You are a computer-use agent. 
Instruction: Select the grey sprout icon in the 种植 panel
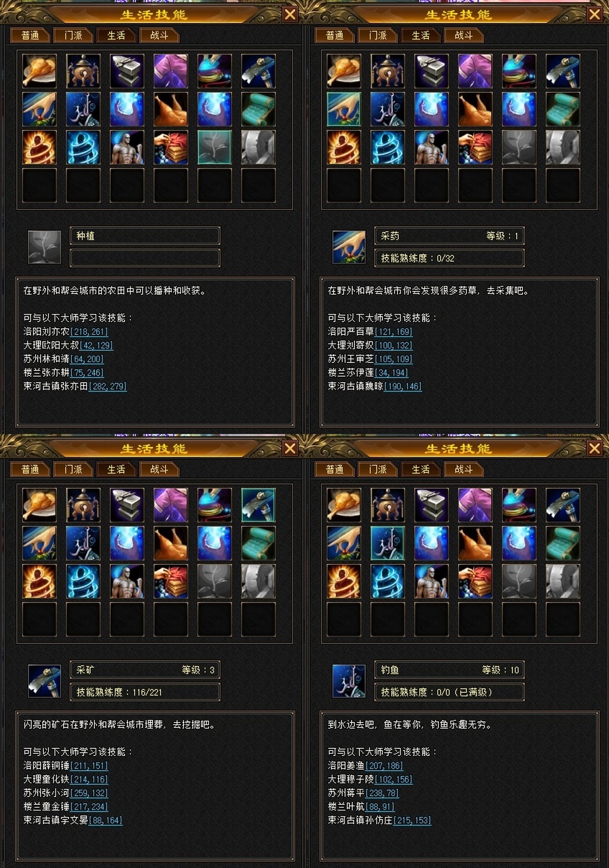[215, 147]
